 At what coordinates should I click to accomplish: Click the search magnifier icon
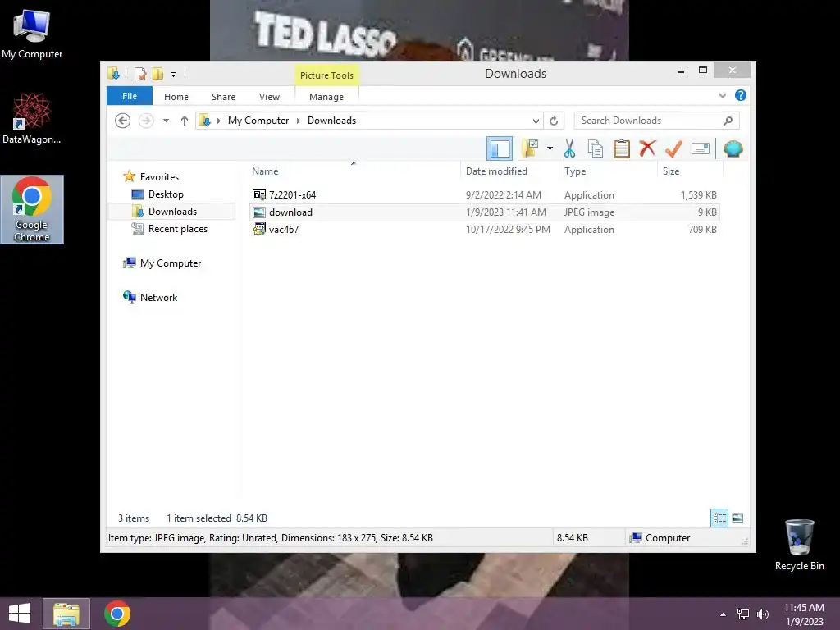coord(728,121)
